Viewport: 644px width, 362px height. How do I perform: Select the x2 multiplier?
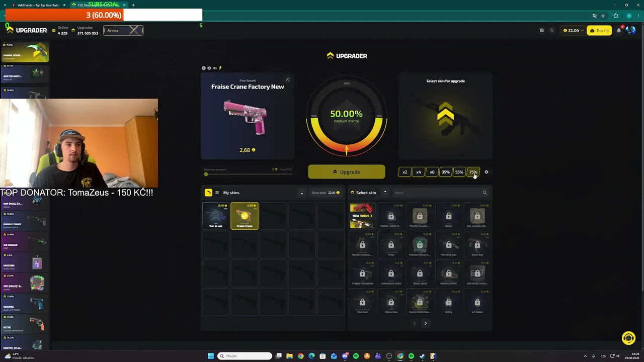pyautogui.click(x=405, y=172)
